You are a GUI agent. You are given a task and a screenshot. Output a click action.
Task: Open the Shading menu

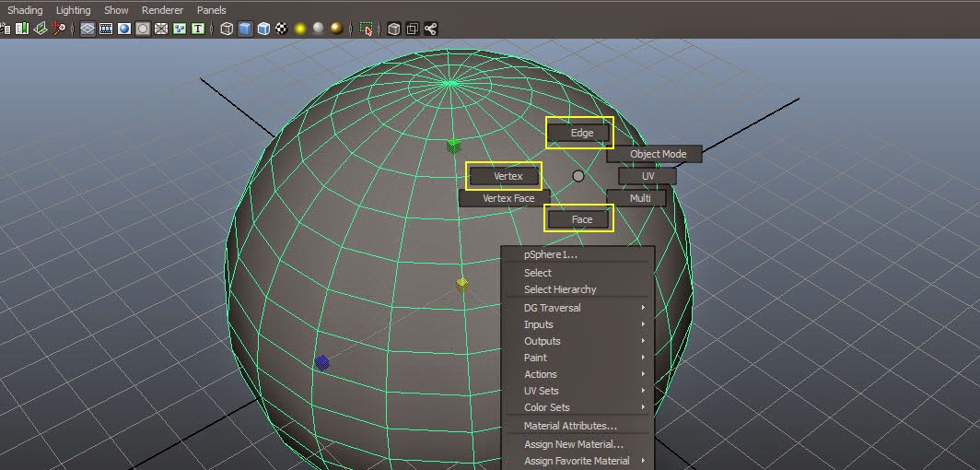coord(25,10)
